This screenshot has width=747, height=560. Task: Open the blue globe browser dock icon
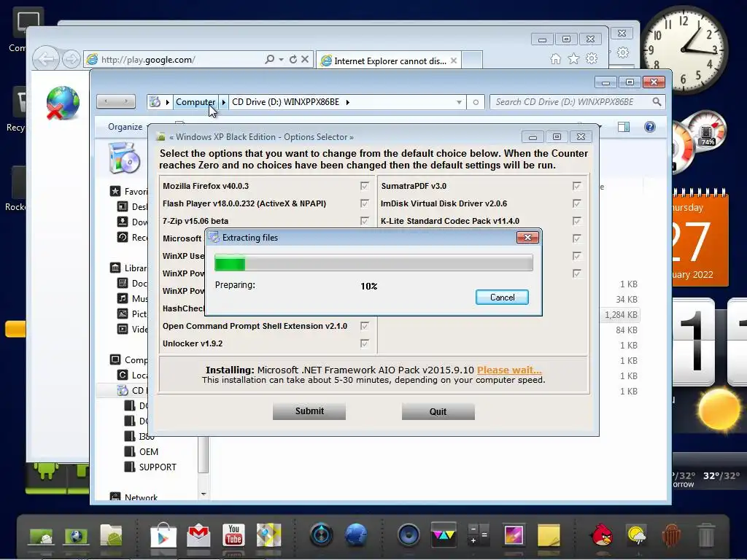pyautogui.click(x=356, y=534)
